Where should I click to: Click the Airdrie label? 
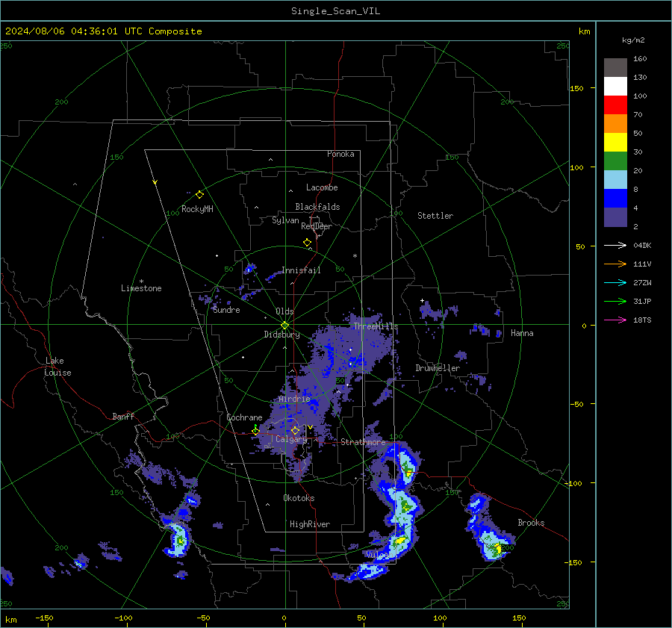pyautogui.click(x=294, y=399)
